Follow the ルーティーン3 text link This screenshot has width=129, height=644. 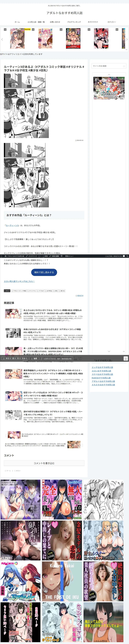click(x=12, y=225)
